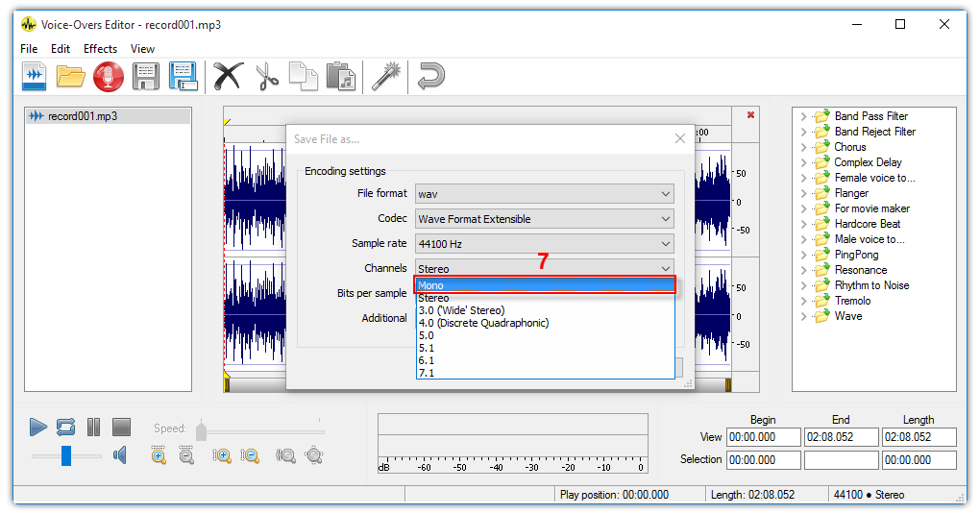The image size is (980, 514).
Task: Select the Female voice to... tree item
Action: 874,178
